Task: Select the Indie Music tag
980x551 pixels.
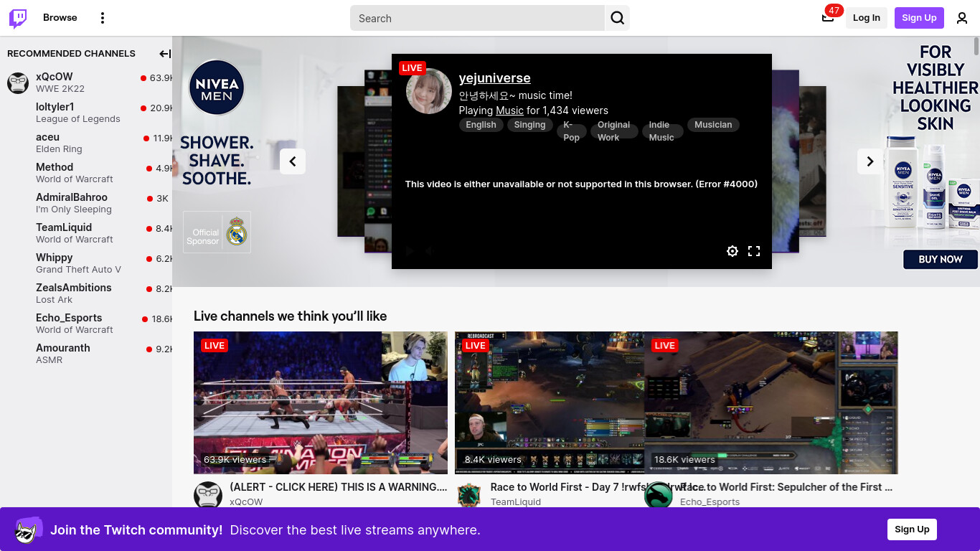Action: tap(661, 131)
